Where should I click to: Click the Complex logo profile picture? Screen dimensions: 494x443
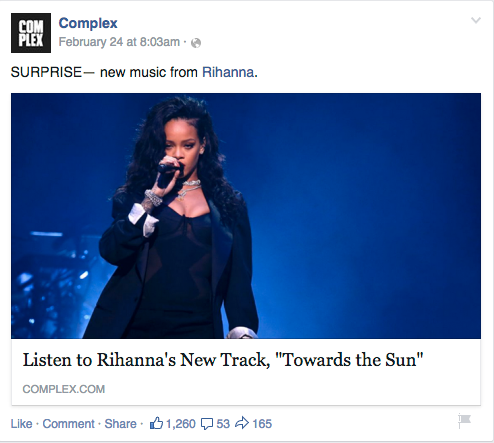click(31, 33)
